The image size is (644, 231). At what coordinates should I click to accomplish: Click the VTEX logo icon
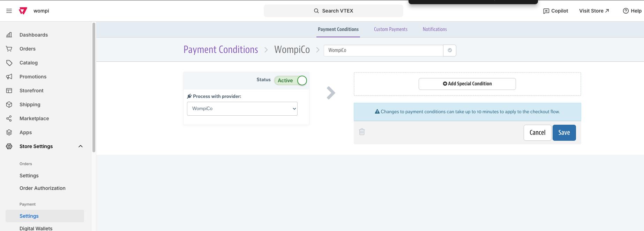[x=23, y=11]
